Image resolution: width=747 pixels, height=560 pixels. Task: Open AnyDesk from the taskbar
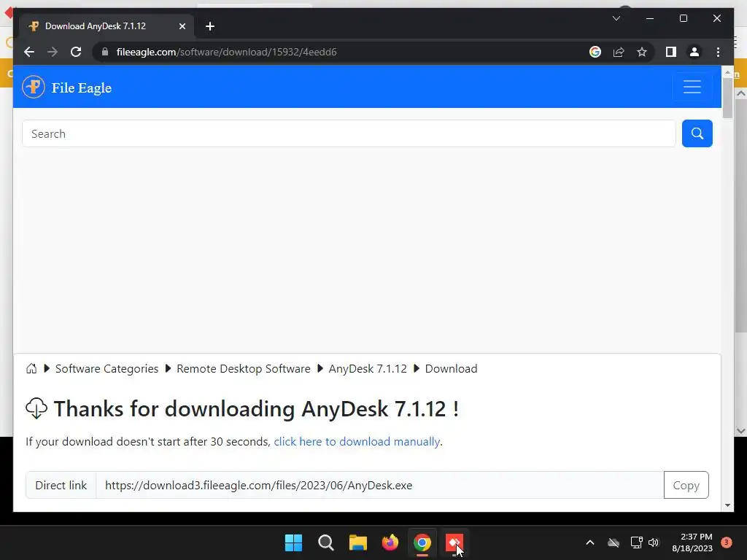coord(454,542)
